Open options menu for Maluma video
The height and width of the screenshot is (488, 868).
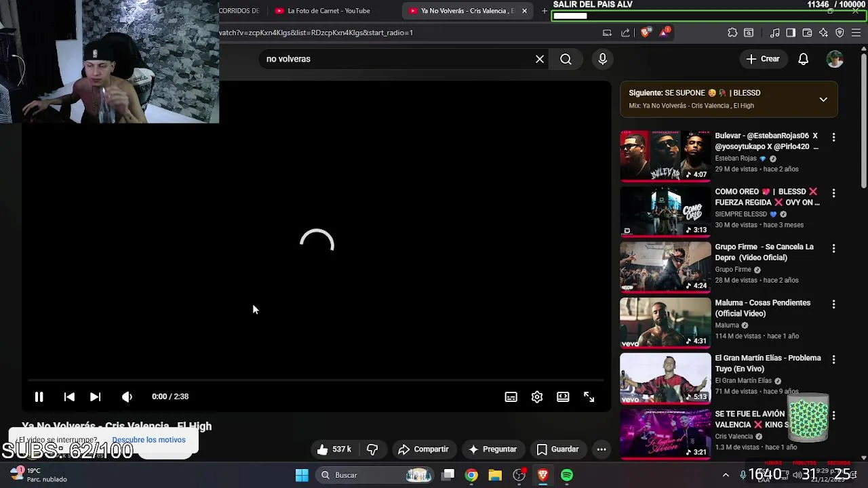coord(833,304)
